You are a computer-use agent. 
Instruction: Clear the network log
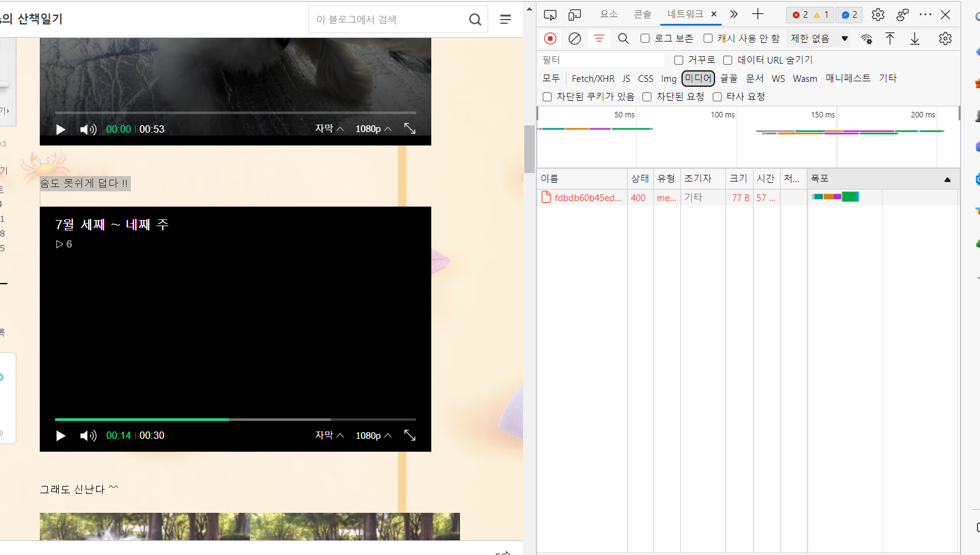(x=574, y=39)
